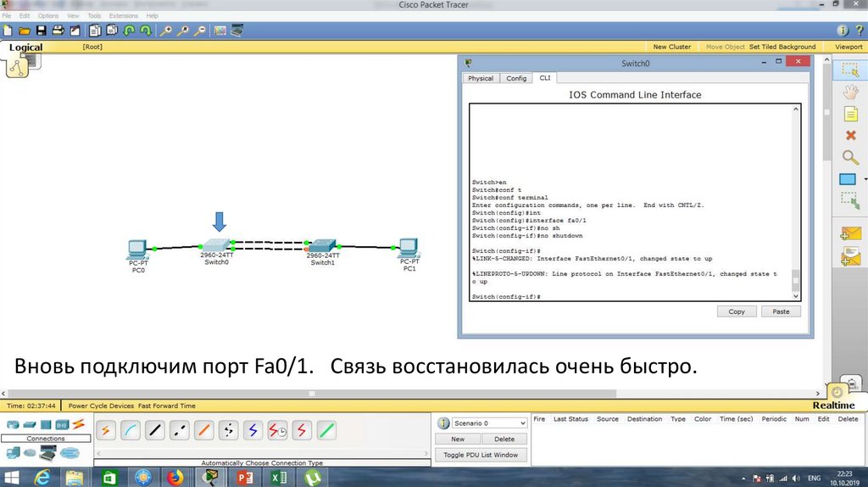Viewport: 868px width, 487px height.
Task: Choose the Select tool in right sidebar
Action: pyautogui.click(x=849, y=70)
